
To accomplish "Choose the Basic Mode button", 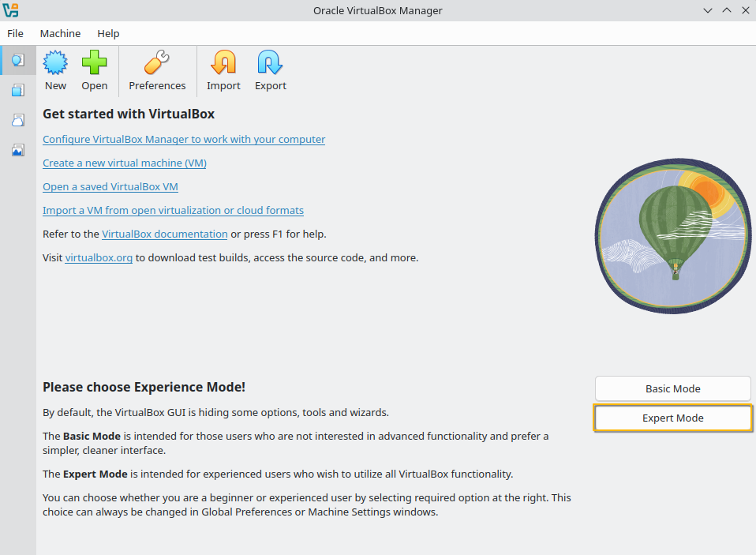I will (x=672, y=388).
